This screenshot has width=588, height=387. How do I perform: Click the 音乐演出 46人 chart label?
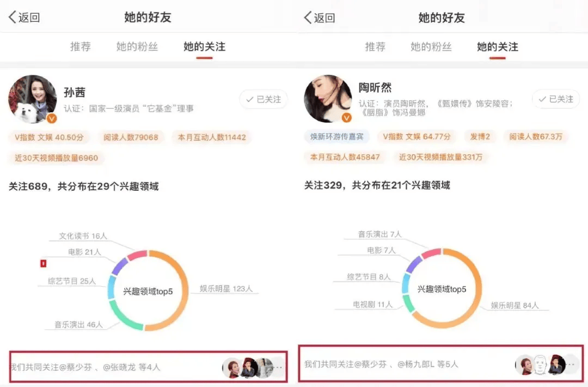pyautogui.click(x=78, y=325)
